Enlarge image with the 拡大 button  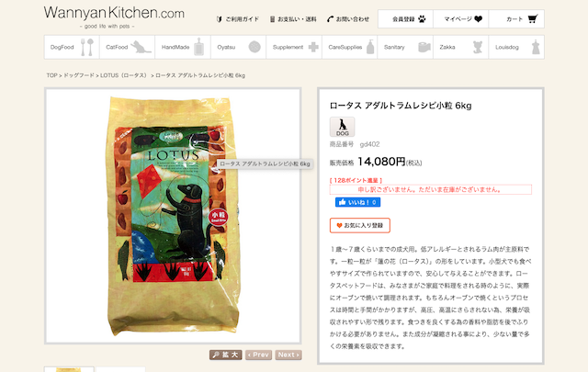point(226,355)
